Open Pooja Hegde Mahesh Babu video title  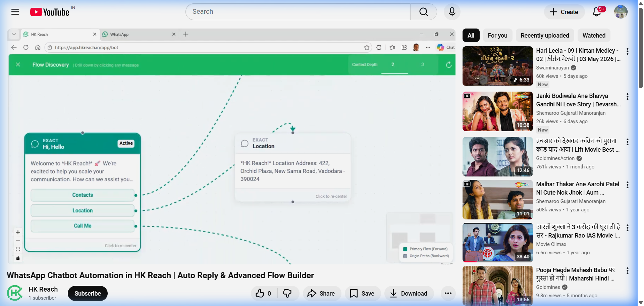pos(576,274)
